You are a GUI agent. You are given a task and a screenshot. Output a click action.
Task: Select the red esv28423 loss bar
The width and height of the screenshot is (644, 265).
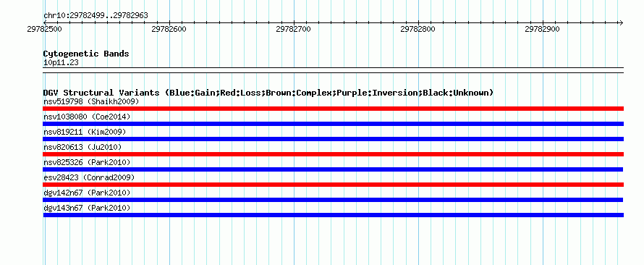tap(333, 185)
